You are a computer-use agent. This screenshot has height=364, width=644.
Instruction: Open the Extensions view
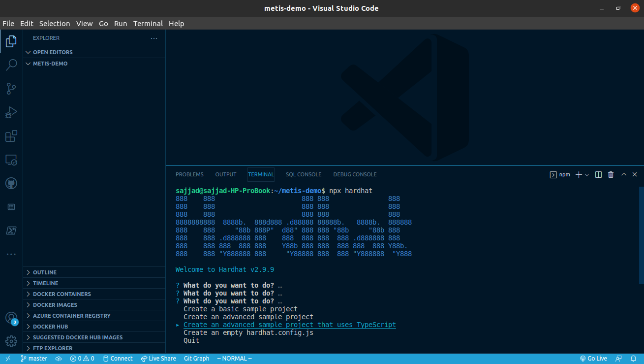(x=11, y=136)
